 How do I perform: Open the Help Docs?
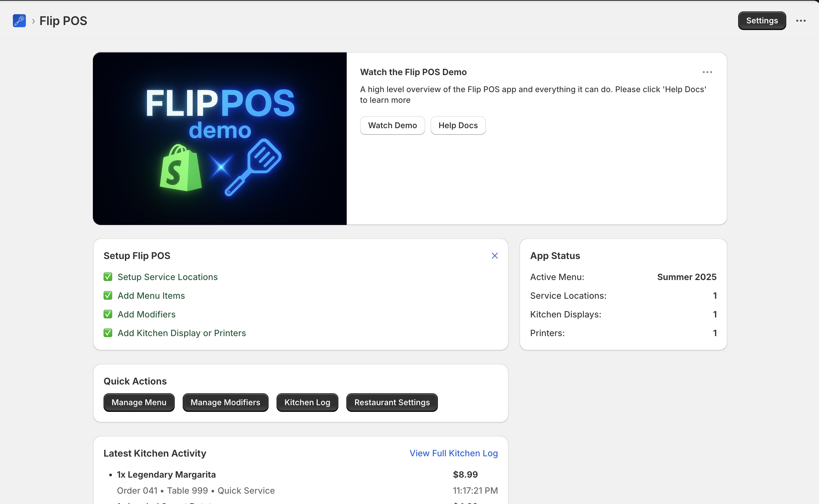click(x=458, y=125)
